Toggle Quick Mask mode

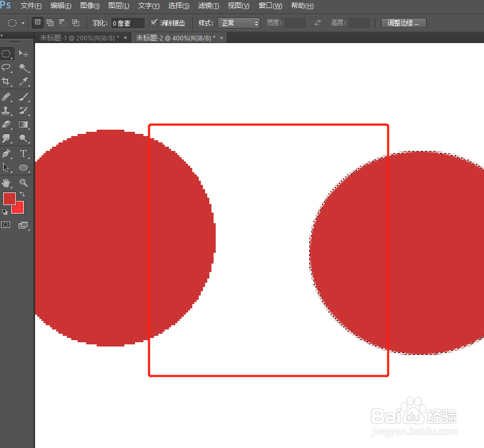[x=6, y=225]
